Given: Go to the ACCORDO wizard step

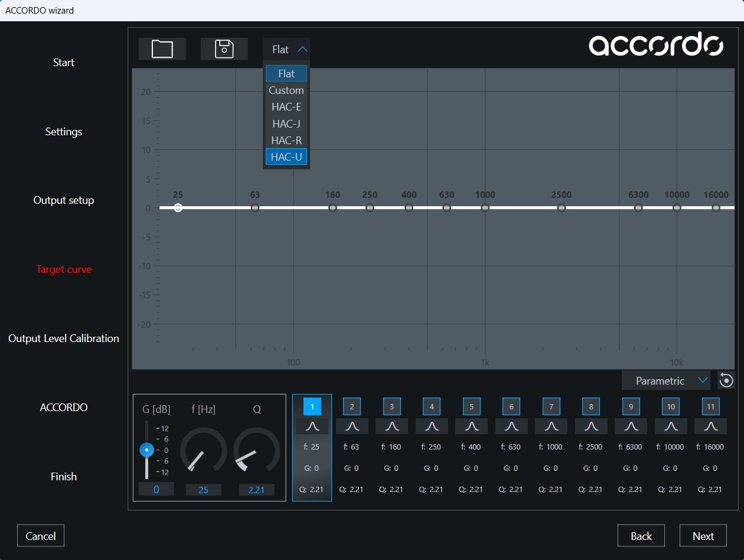Looking at the screenshot, I should click(64, 408).
